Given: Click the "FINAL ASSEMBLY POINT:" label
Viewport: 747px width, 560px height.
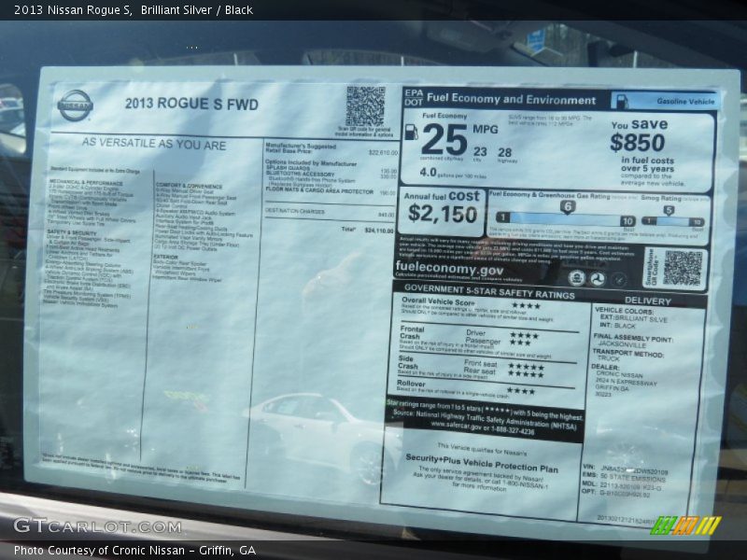Looking at the screenshot, I should pos(633,338).
